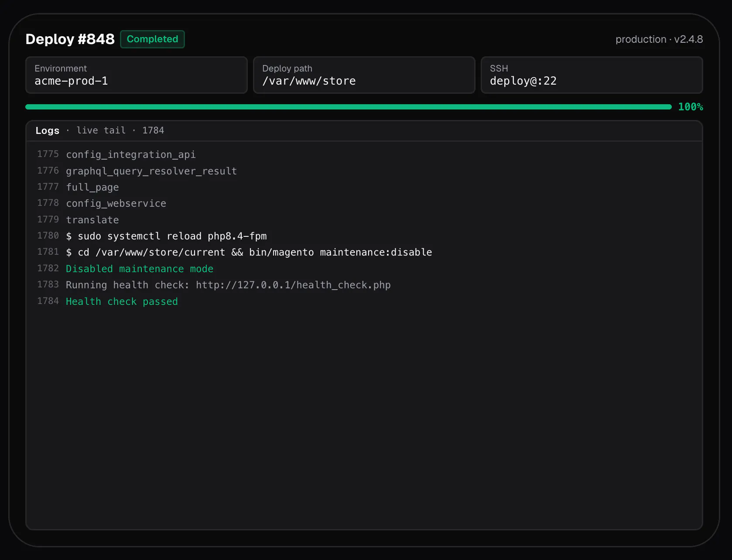Click the 100% progress label
This screenshot has width=732, height=560.
tap(690, 107)
